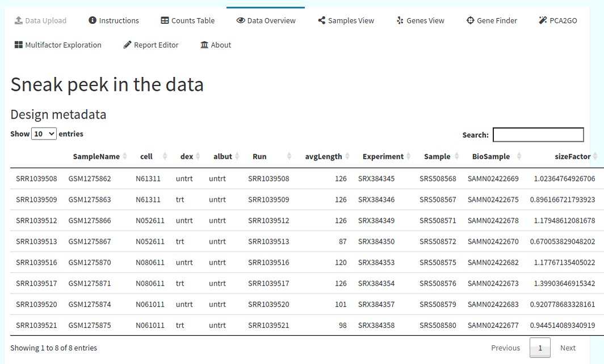Open the Show entries dropdown
Screen dimensions: 604x364
click(x=44, y=134)
